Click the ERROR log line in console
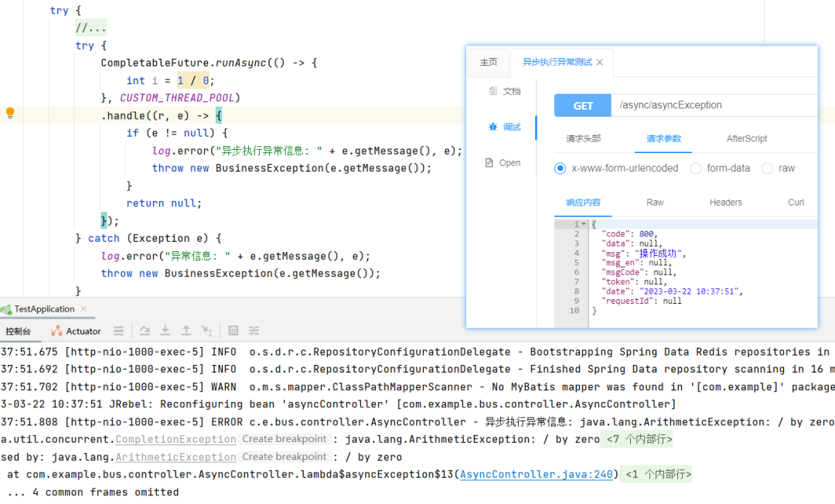Image resolution: width=835 pixels, height=504 pixels. tap(417, 422)
